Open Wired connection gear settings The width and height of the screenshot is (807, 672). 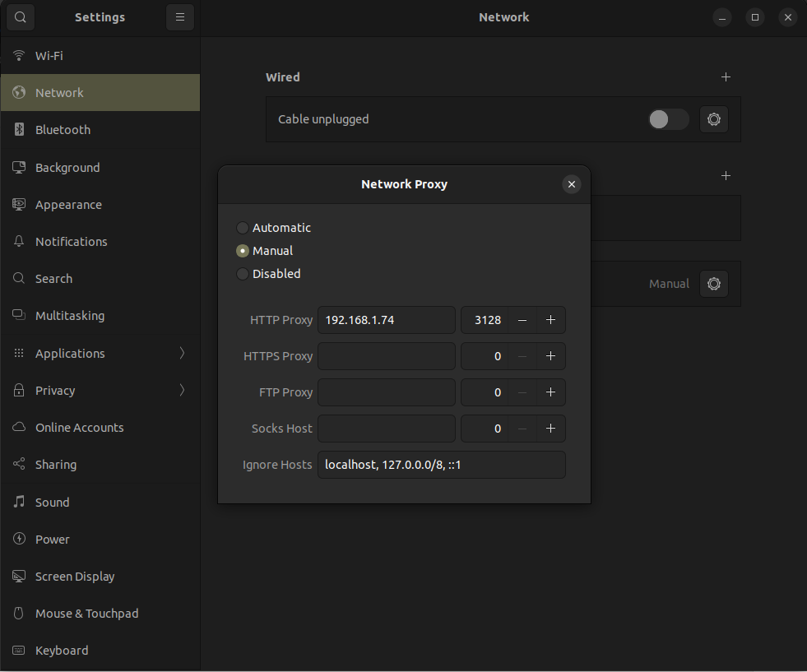pyautogui.click(x=713, y=119)
